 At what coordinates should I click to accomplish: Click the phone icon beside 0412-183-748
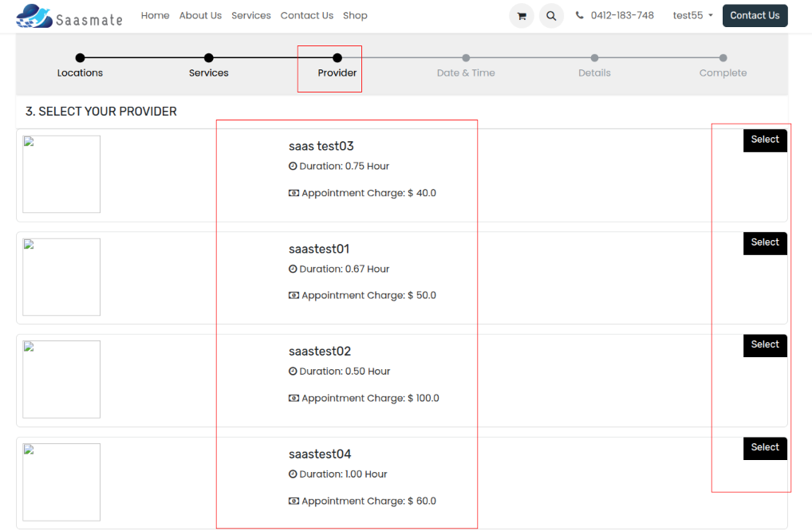click(x=580, y=15)
